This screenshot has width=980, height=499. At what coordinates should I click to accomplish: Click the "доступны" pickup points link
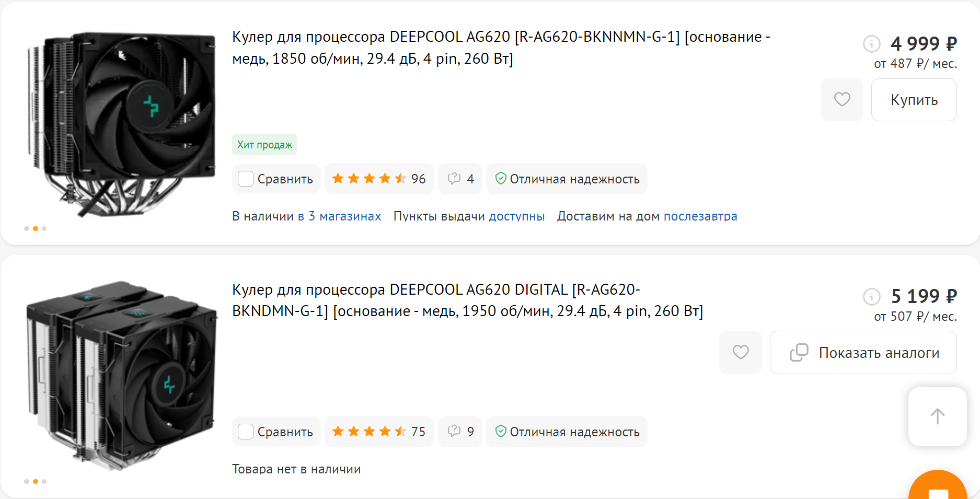[516, 216]
